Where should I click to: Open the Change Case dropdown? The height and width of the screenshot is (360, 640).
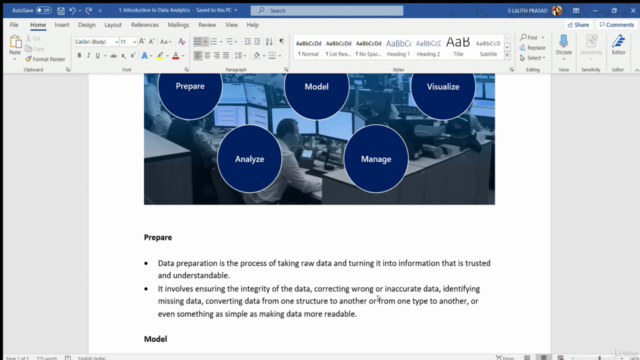pos(165,42)
